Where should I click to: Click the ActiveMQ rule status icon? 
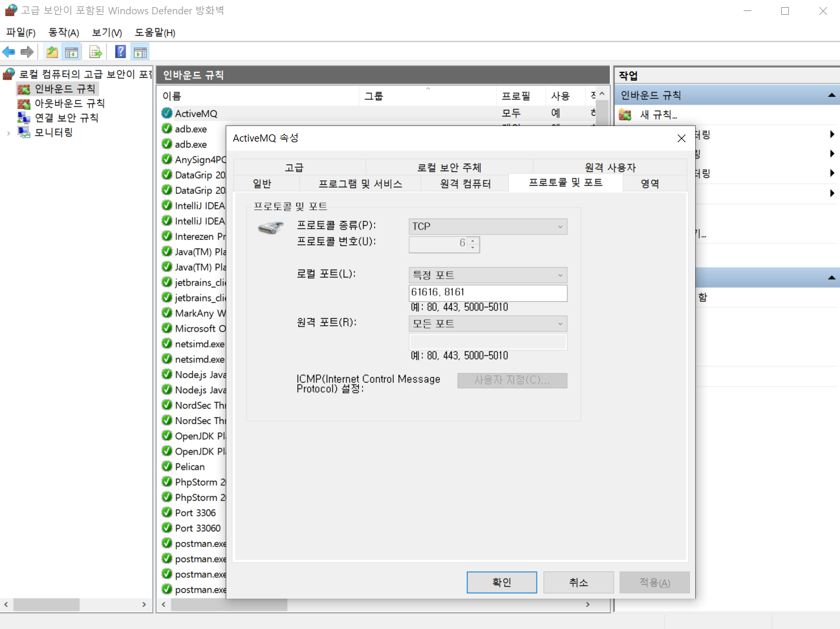click(x=167, y=113)
